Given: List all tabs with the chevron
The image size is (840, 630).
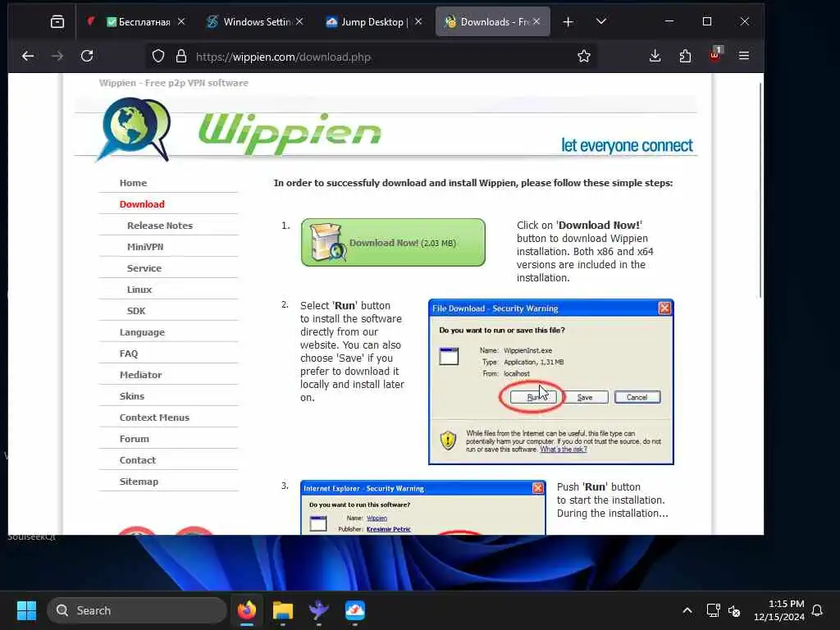Looking at the screenshot, I should click(601, 22).
